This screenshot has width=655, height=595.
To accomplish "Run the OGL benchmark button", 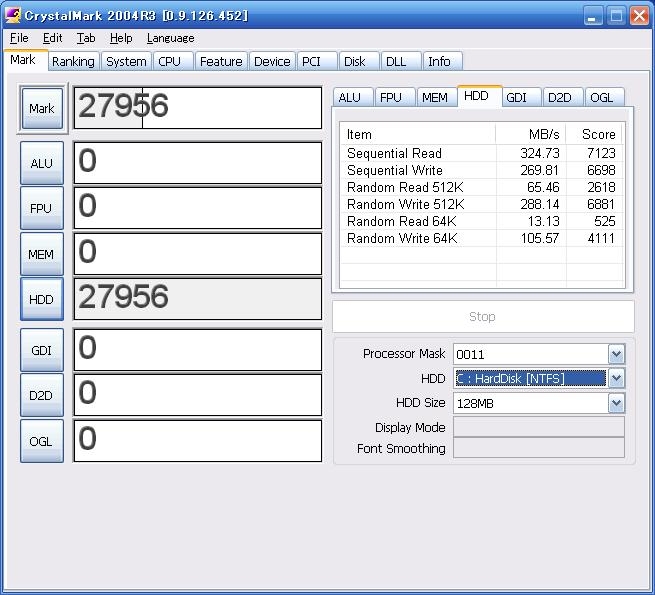I will click(x=42, y=441).
